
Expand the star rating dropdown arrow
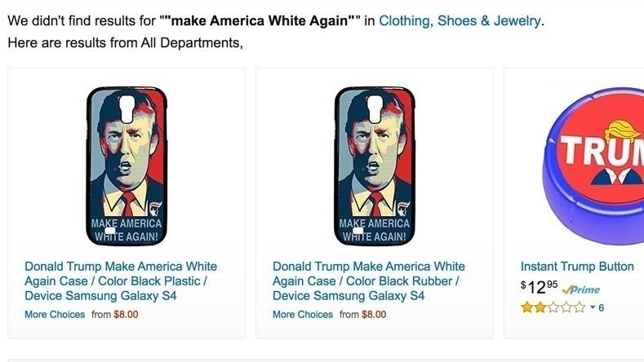[x=593, y=307]
